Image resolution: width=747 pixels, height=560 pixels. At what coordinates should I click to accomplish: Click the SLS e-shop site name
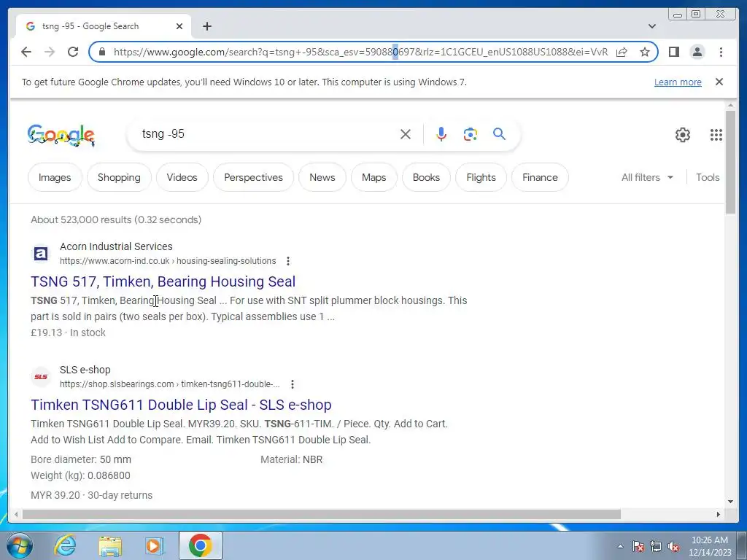pyautogui.click(x=85, y=370)
